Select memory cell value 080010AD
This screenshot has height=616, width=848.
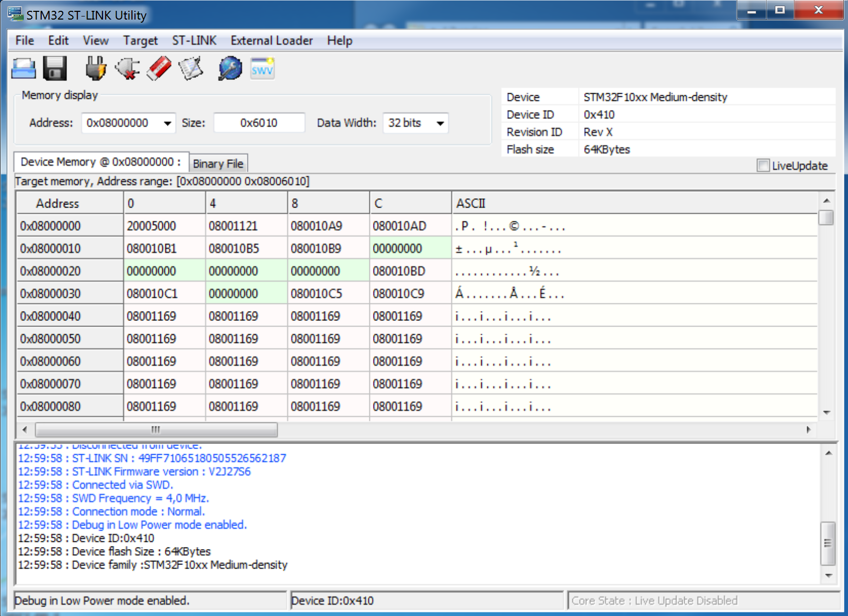pos(411,226)
